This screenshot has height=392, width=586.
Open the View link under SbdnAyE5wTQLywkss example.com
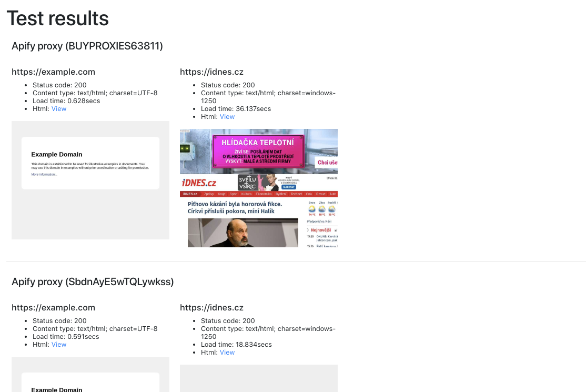point(59,345)
